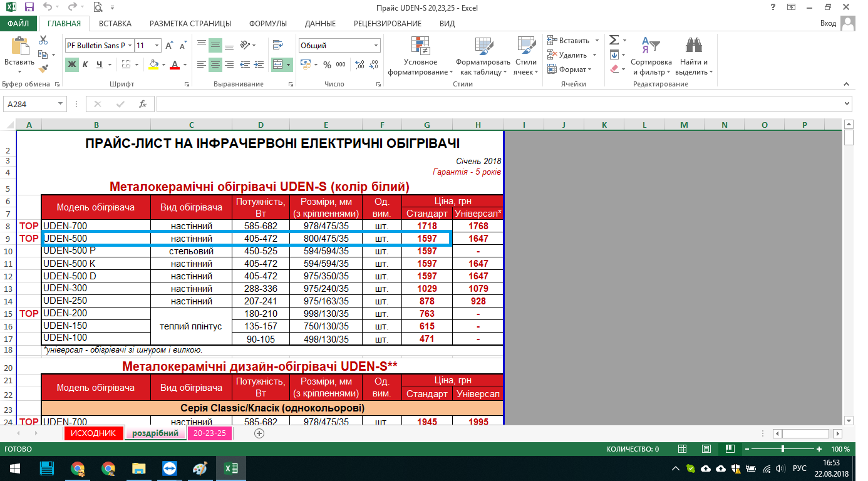
Task: Save workbook from Quick Access Toolbar
Action: [29, 8]
